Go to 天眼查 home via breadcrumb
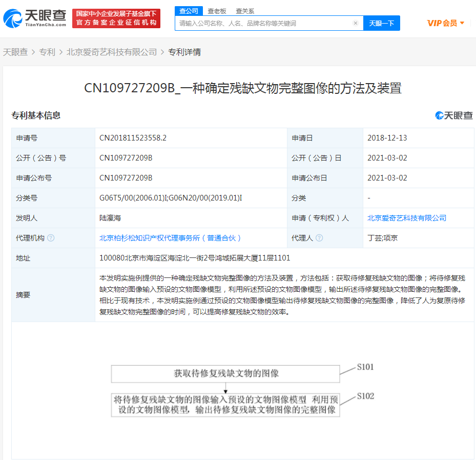 15,52
